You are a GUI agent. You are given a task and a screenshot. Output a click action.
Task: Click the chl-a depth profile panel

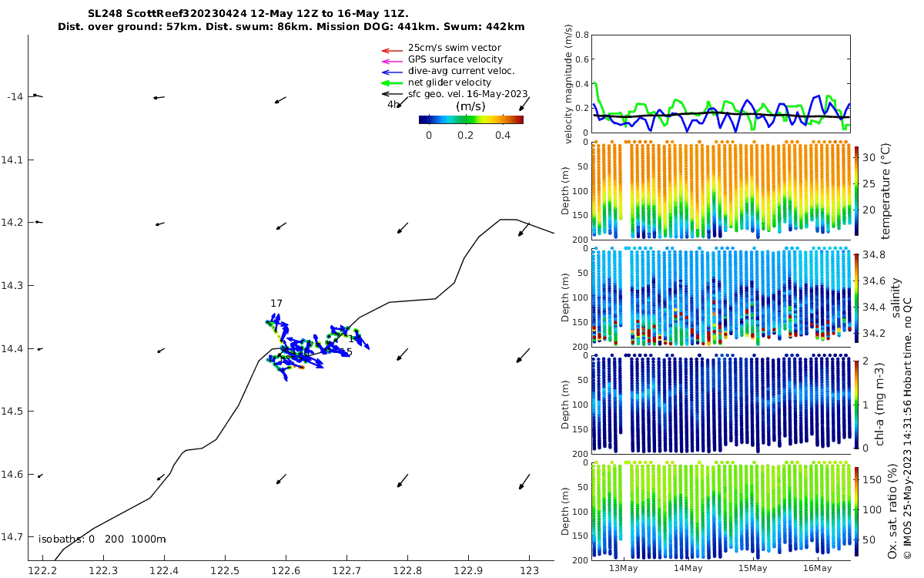[721, 404]
